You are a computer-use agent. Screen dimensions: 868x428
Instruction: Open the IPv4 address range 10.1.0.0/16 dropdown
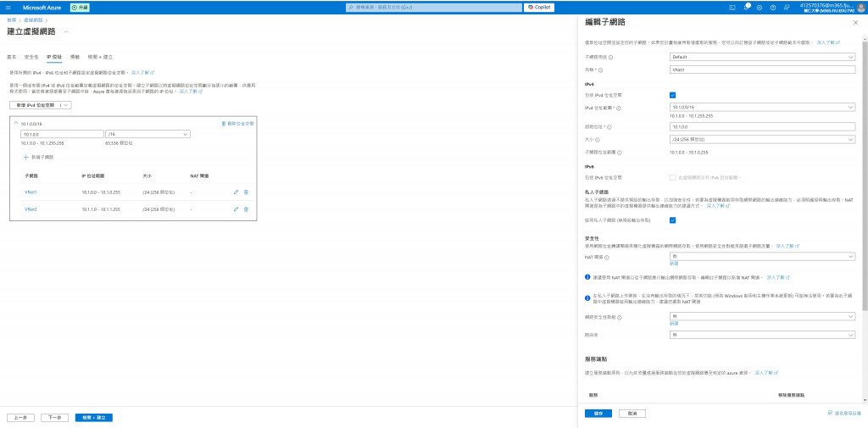click(762, 108)
